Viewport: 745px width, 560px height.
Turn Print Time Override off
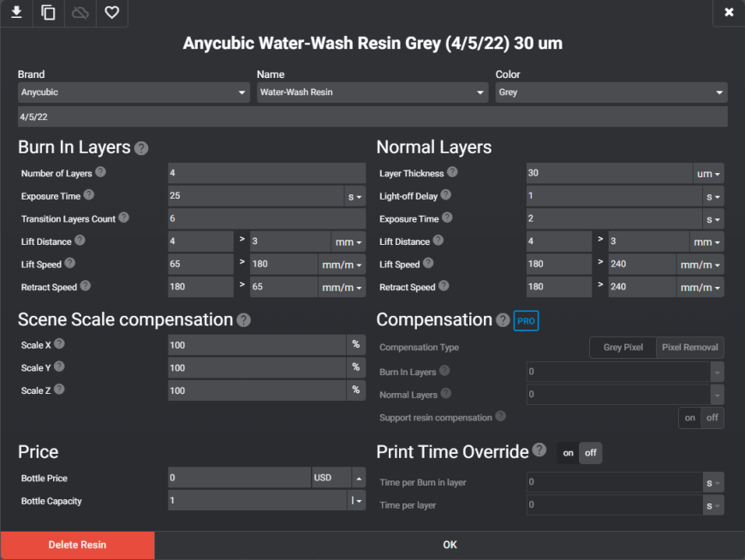click(x=591, y=453)
